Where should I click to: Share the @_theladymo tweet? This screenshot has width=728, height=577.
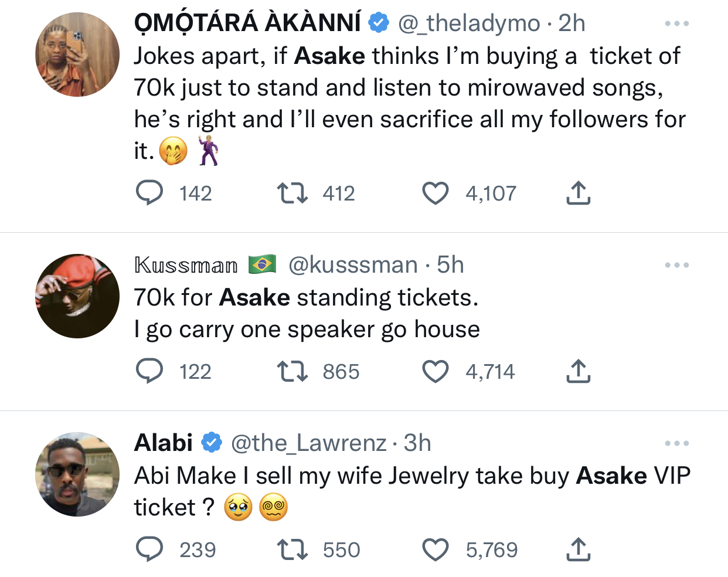coord(578,193)
